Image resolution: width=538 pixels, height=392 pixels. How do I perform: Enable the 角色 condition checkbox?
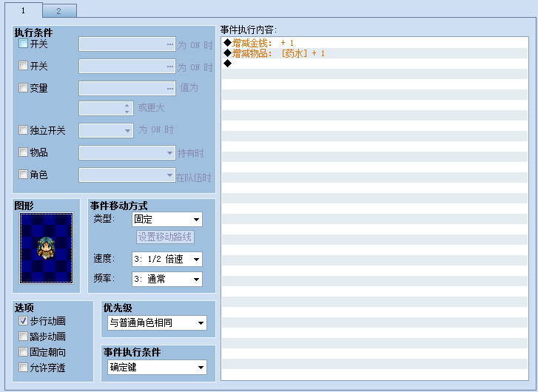click(23, 175)
